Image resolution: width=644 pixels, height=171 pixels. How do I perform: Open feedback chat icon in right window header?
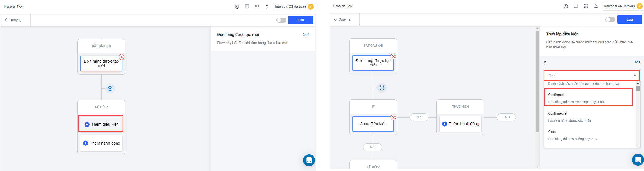tap(576, 6)
